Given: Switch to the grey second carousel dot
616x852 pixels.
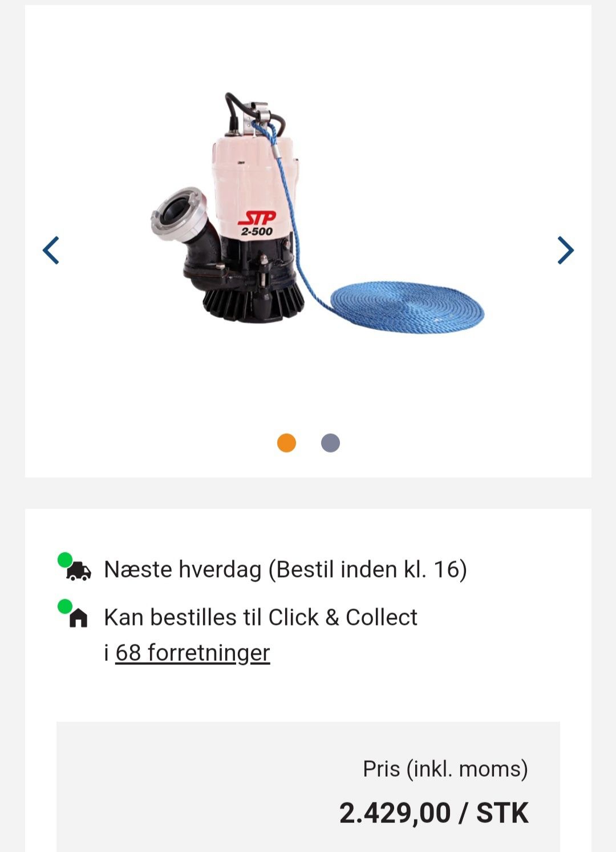Looking at the screenshot, I should click(330, 443).
